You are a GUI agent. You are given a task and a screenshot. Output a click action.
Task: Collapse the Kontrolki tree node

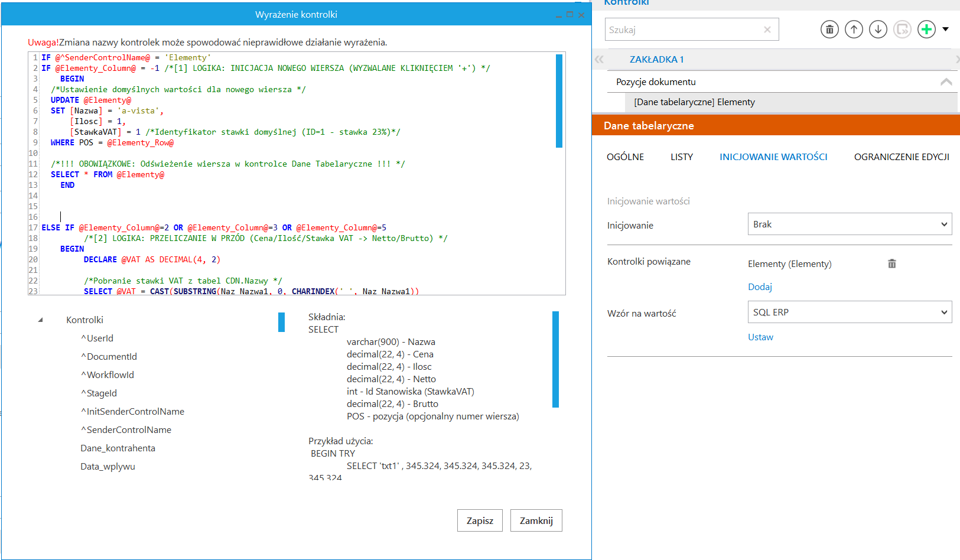[41, 320]
